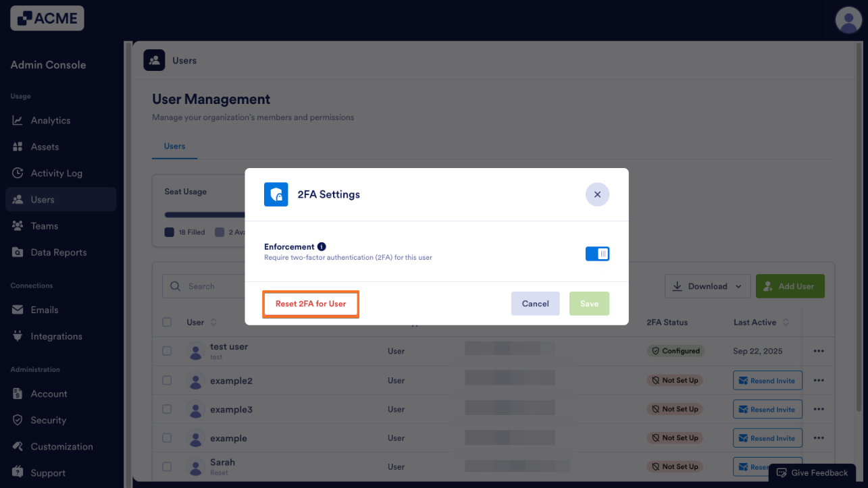Select the Users tab
The width and height of the screenshot is (868, 488).
pos(174,146)
